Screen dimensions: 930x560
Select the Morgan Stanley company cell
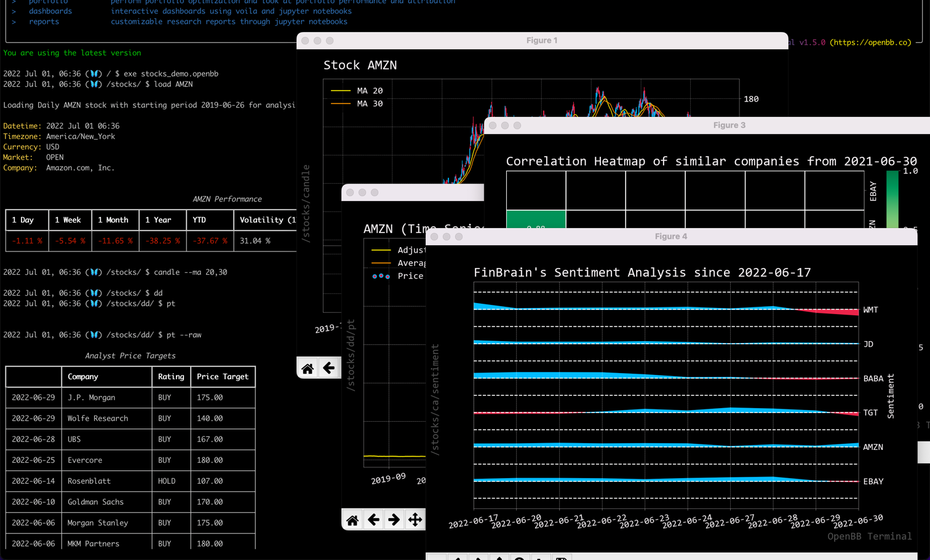(106, 523)
